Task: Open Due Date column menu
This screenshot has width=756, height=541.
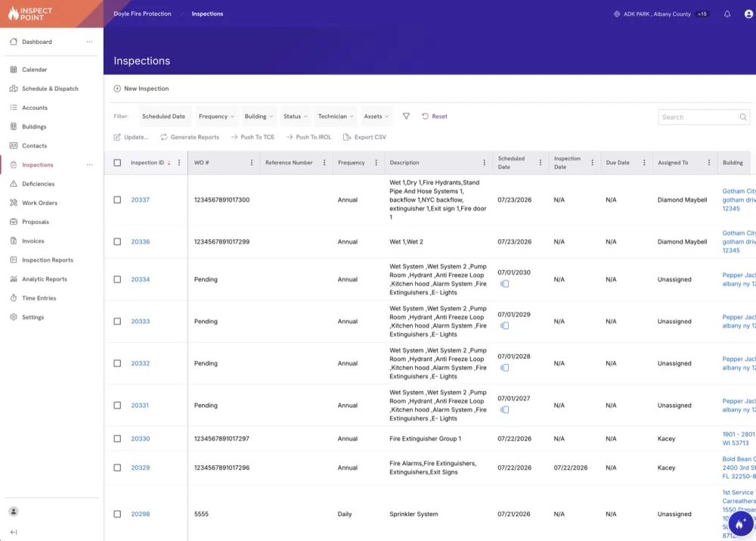Action: point(644,163)
